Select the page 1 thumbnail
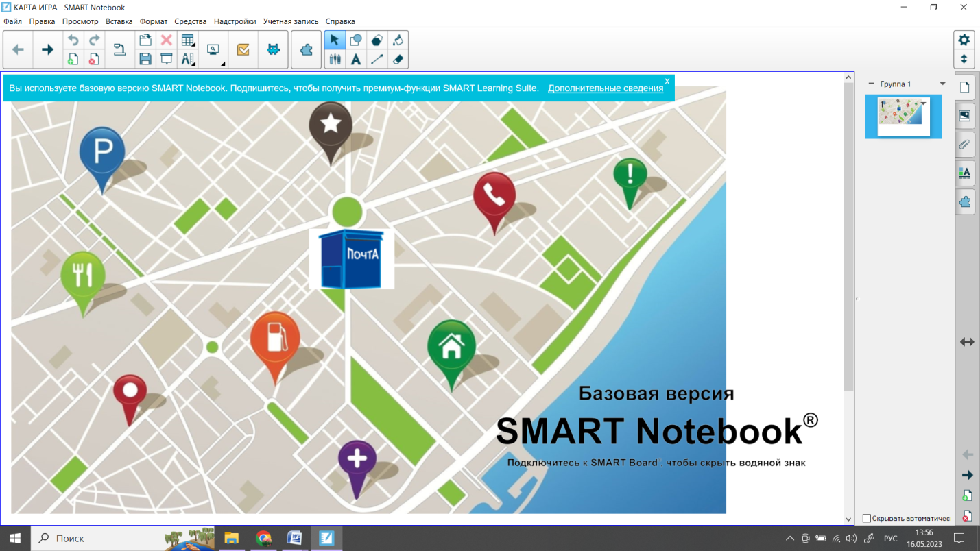 tap(904, 117)
